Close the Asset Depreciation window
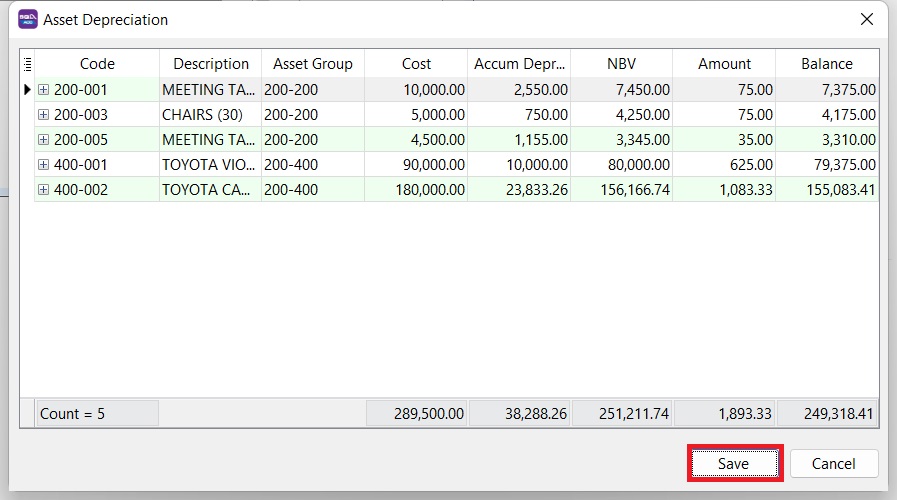The height and width of the screenshot is (500, 897). [x=867, y=19]
